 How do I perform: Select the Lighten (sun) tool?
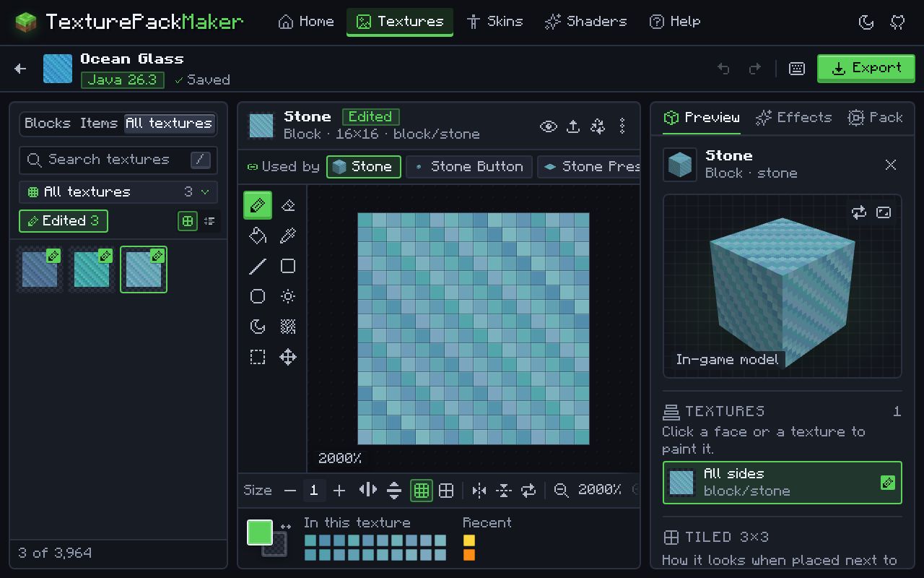[x=288, y=296]
